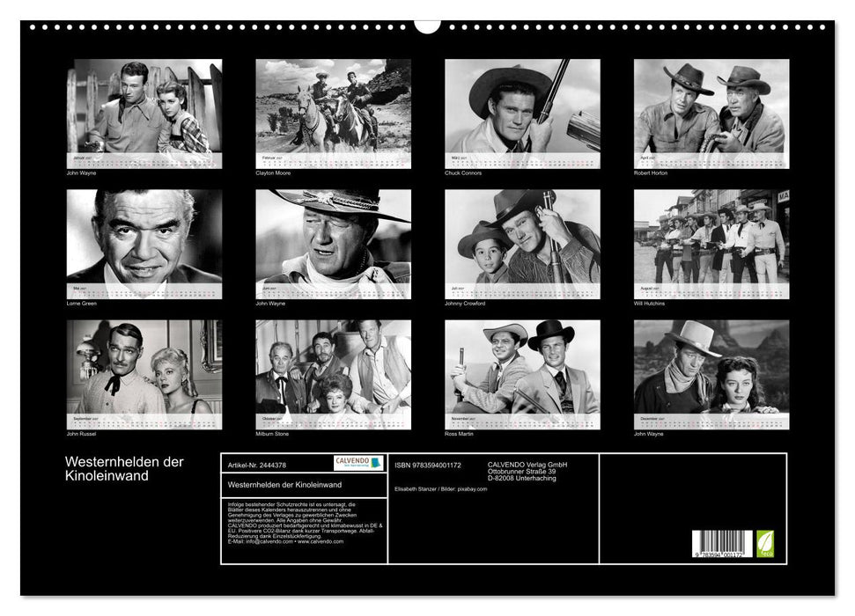
Task: Open the Mai thumbnail of Lorne Green
Action: point(144,245)
